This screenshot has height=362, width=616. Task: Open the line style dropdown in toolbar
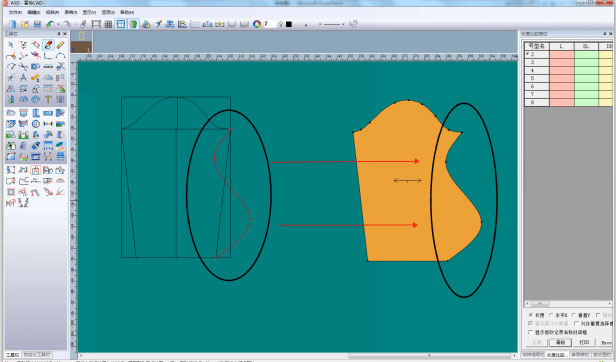tap(343, 24)
